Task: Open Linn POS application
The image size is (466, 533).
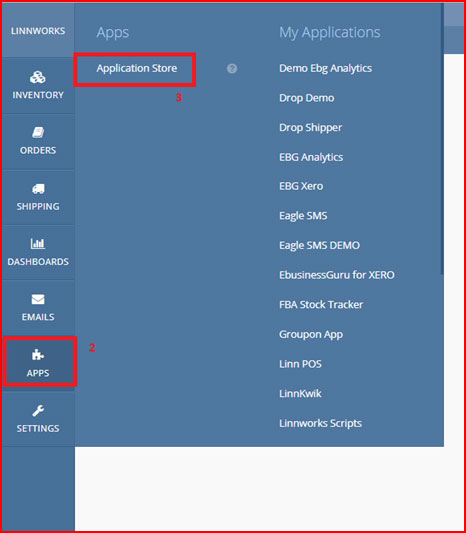Action: click(300, 364)
